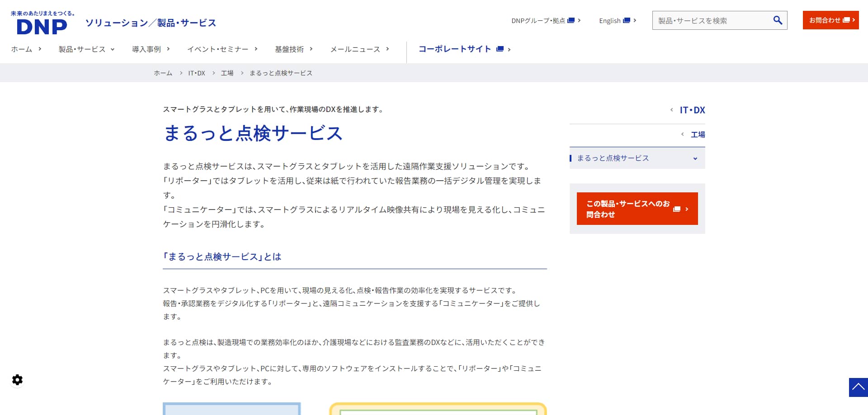Expand the まるっと点検サービス sidebar chevron
Screen dimensions: 868x415
[695, 159]
